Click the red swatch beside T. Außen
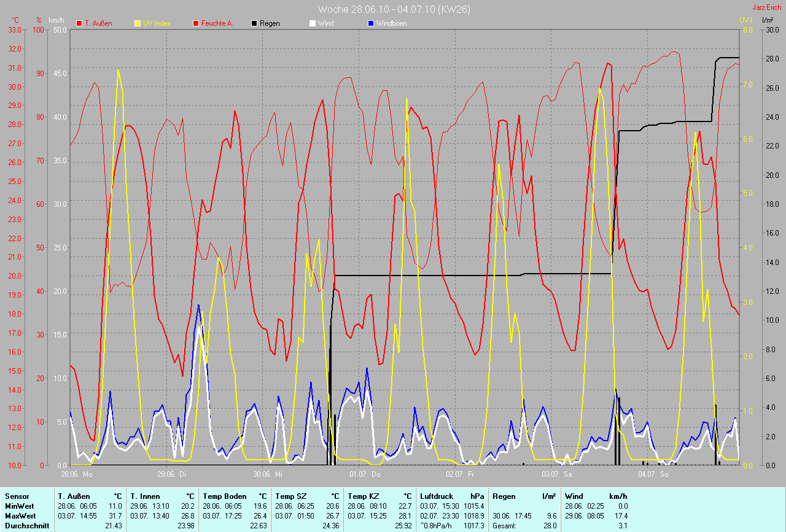786x532 pixels. point(79,23)
